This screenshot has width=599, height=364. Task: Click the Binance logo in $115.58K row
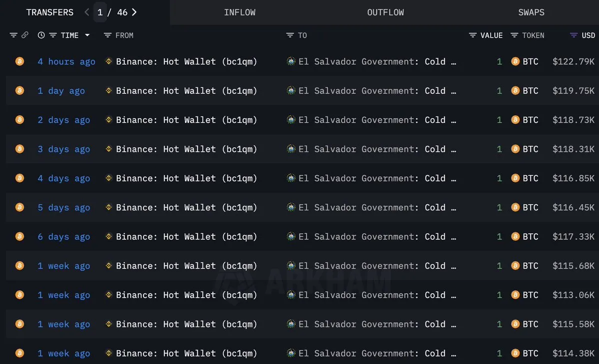(108, 324)
